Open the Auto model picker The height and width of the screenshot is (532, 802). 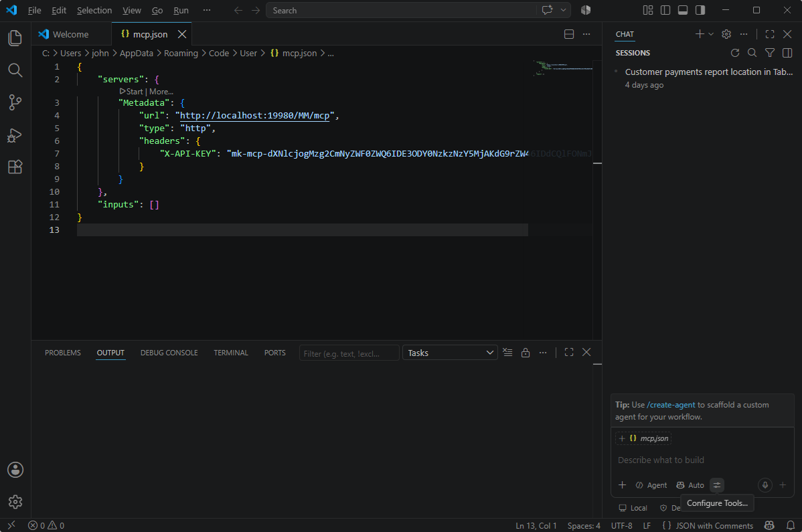click(x=690, y=485)
